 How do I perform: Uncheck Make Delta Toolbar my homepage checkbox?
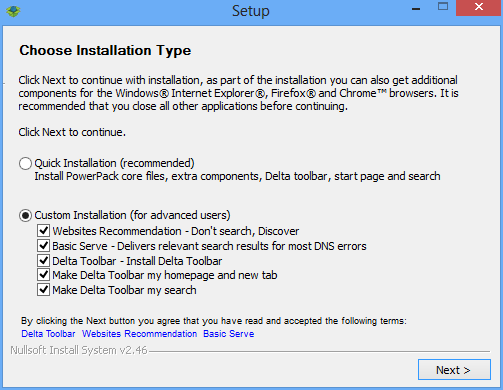(x=43, y=275)
